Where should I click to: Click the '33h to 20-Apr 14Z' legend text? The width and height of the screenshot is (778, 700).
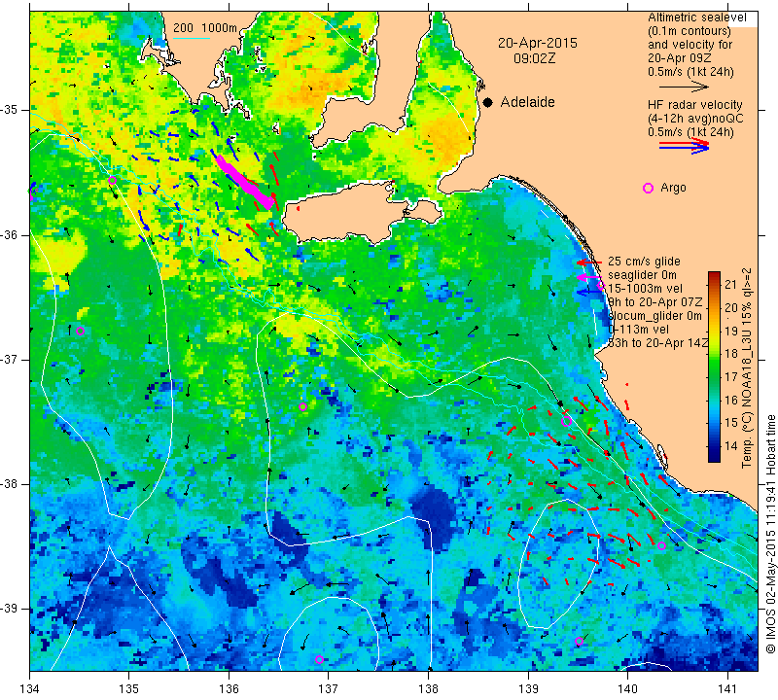pos(657,343)
